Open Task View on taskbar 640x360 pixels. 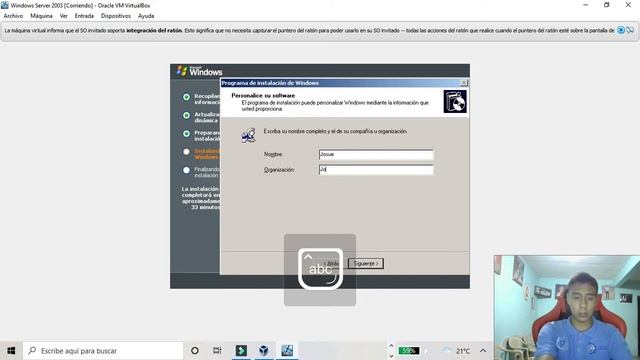point(217,351)
